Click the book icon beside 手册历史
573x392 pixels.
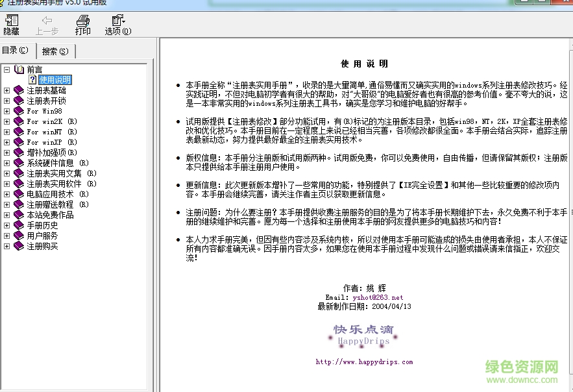pyautogui.click(x=18, y=225)
